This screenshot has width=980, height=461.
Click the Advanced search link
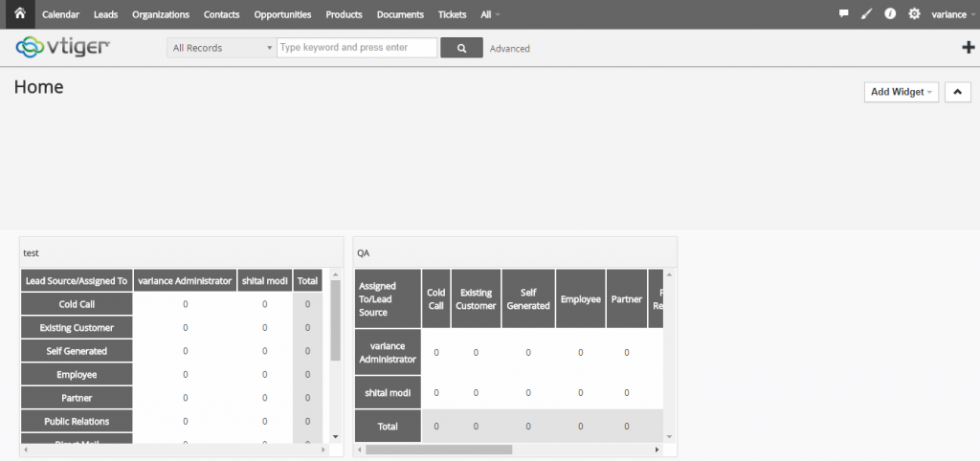pyautogui.click(x=509, y=48)
